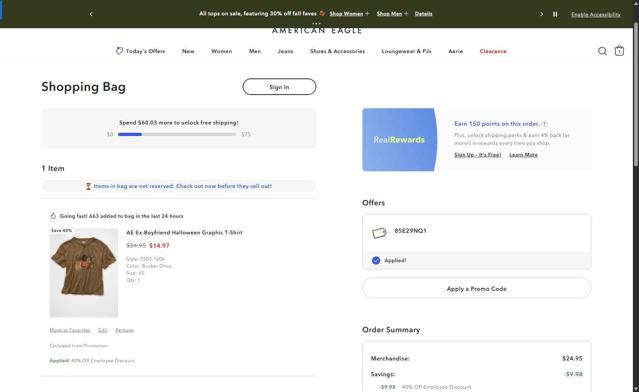Open the Aerie menu

click(455, 51)
